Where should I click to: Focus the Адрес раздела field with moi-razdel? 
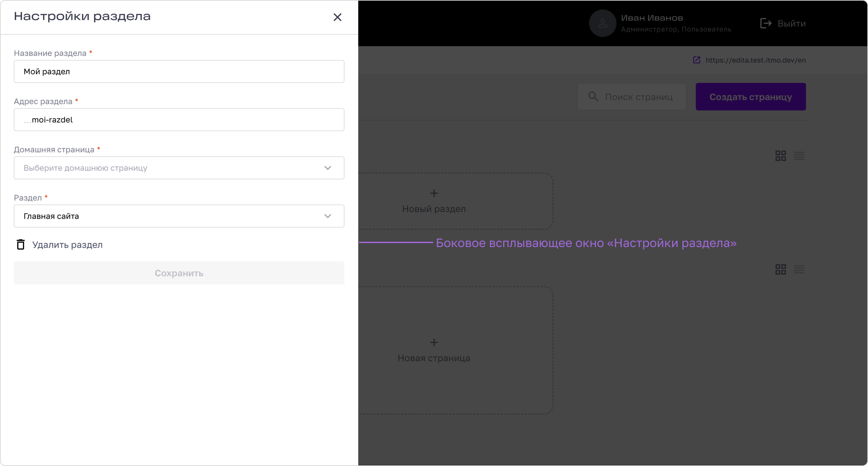(179, 120)
